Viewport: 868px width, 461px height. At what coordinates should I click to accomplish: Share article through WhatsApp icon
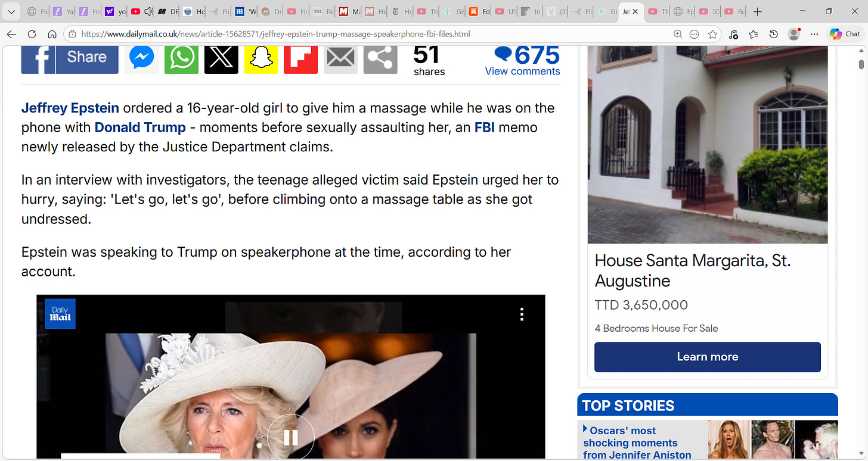181,60
